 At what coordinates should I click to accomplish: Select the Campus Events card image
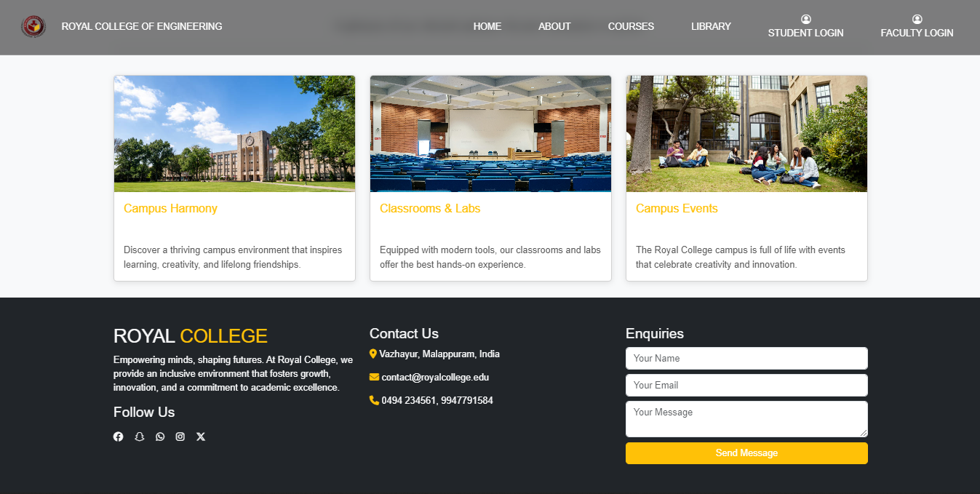pos(746,134)
